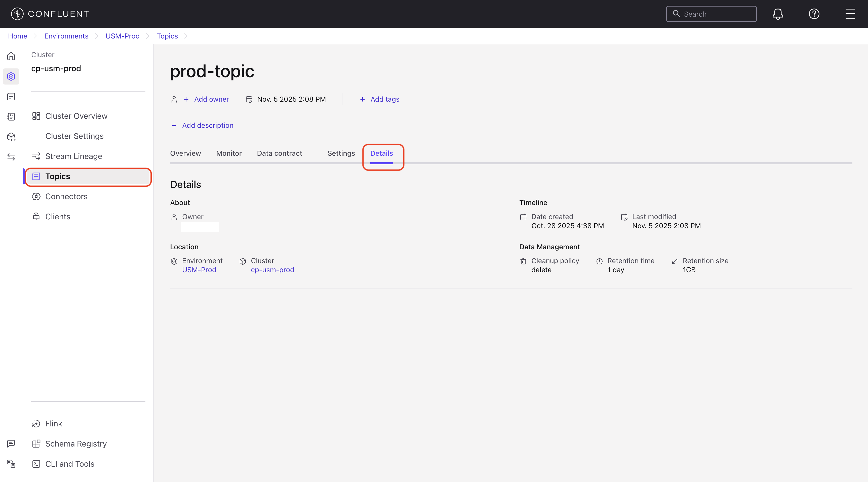The width and height of the screenshot is (868, 482).
Task: Open USM-Prod environment link under Location
Action: pos(199,270)
